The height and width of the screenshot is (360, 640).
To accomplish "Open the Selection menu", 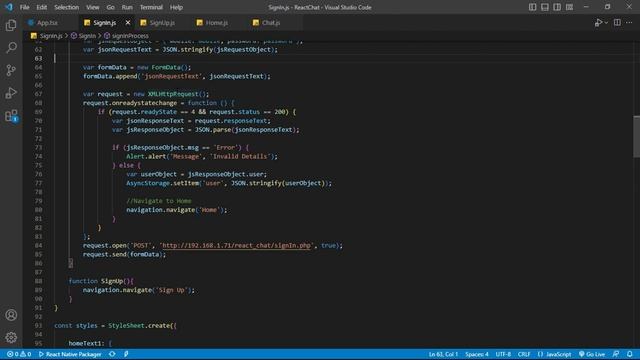I will (x=67, y=7).
